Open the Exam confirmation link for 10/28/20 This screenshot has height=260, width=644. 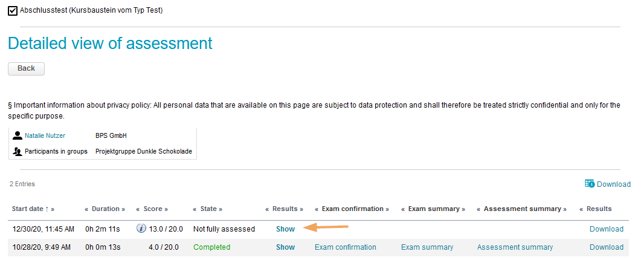click(x=345, y=247)
